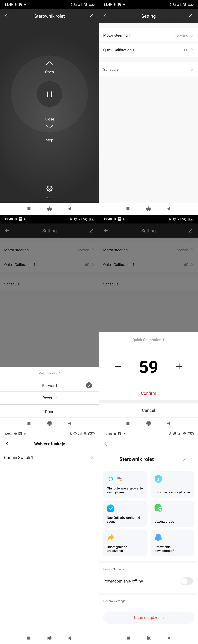The image size is (198, 644).
Task: Tap the red Usuń urządzenie button
Action: [148, 617]
